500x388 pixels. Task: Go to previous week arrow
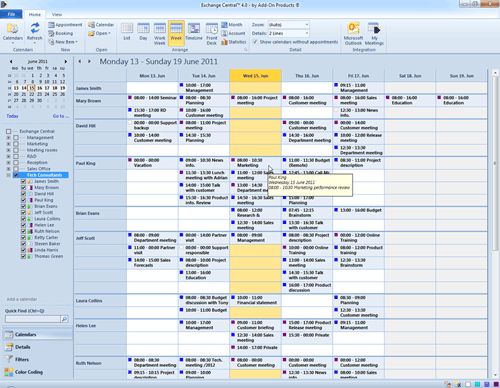pos(79,61)
